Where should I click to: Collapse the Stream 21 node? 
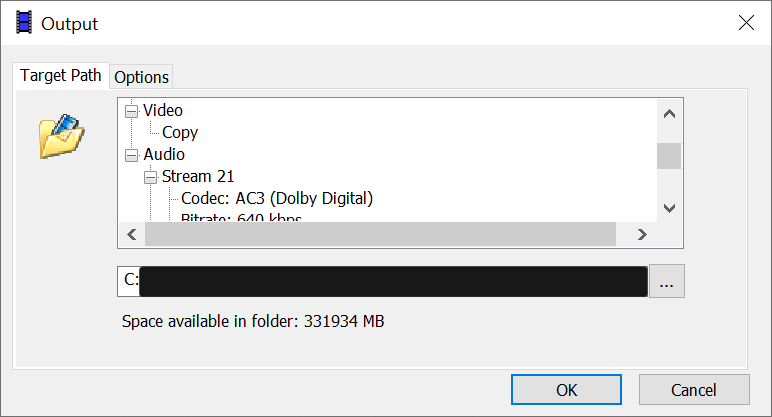pyautogui.click(x=150, y=177)
